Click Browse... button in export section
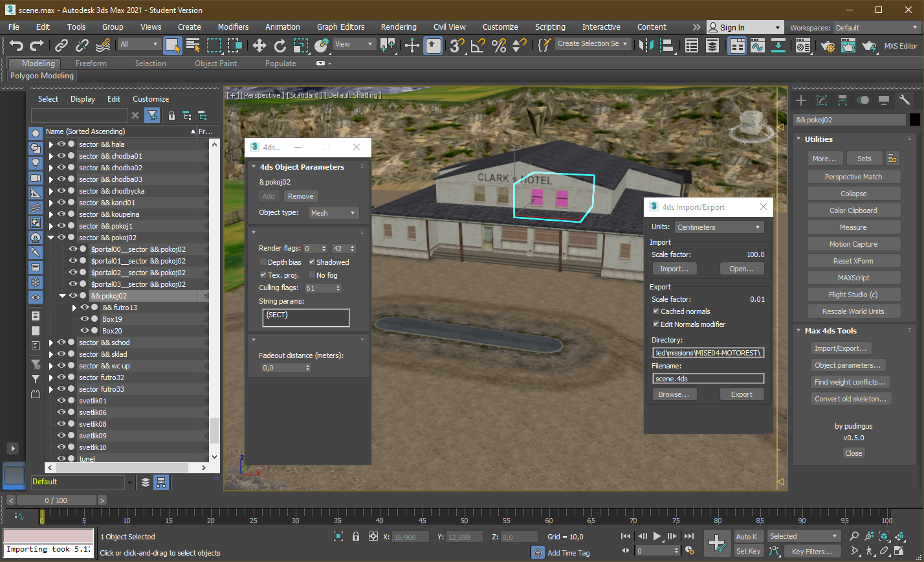The width and height of the screenshot is (924, 562). point(674,394)
